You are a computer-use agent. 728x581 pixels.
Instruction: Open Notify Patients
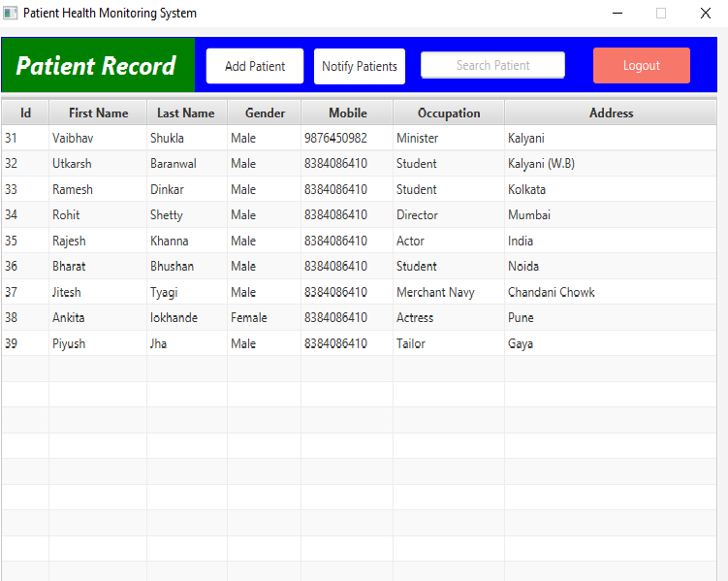pos(360,66)
